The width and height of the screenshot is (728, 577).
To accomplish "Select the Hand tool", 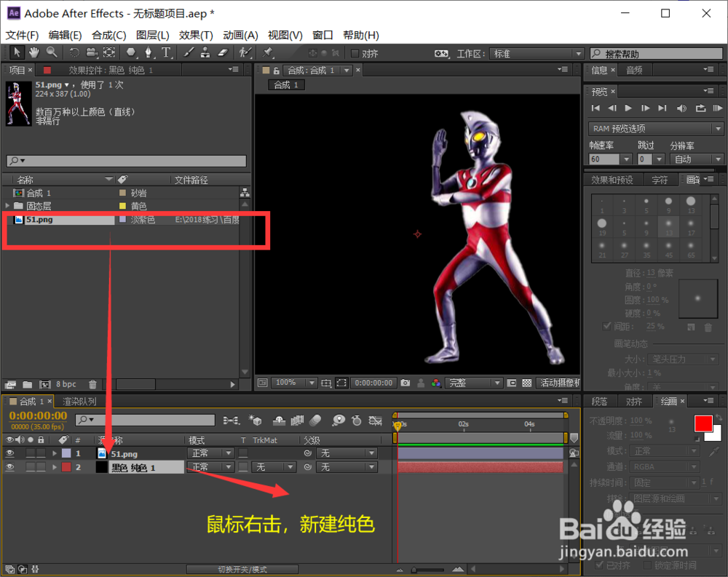I will coord(34,52).
